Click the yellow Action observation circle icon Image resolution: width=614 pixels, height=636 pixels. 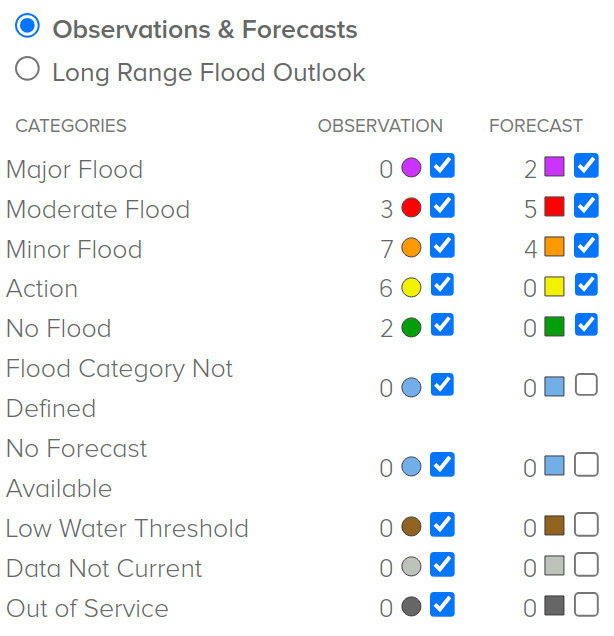pyautogui.click(x=411, y=287)
